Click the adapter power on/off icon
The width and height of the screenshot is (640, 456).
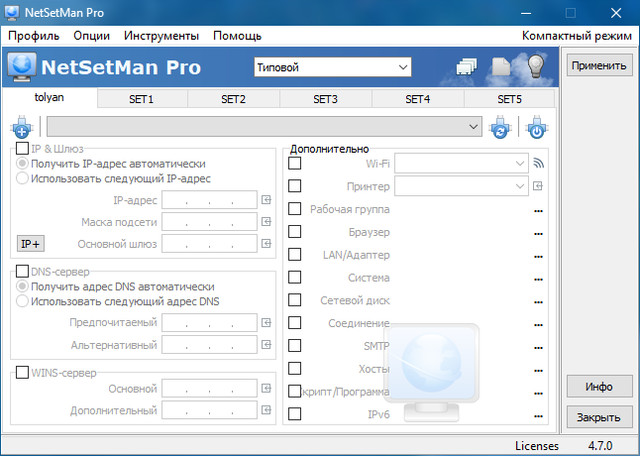point(536,128)
